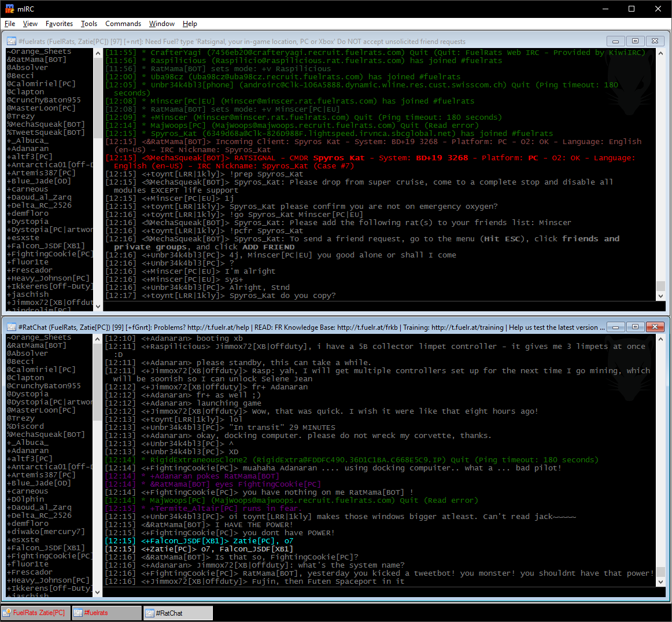
Task: Click down arrow of #fuelrats nicklist scrollbar
Action: [98, 306]
